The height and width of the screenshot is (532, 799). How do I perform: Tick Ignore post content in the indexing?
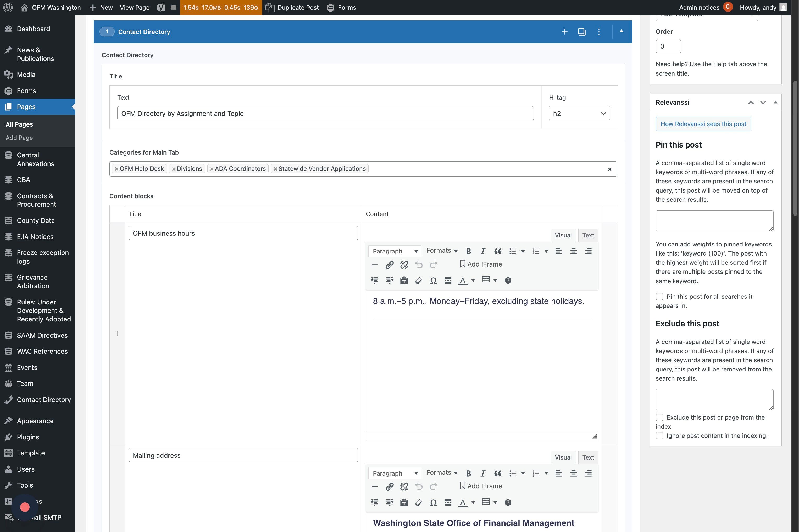pyautogui.click(x=659, y=436)
